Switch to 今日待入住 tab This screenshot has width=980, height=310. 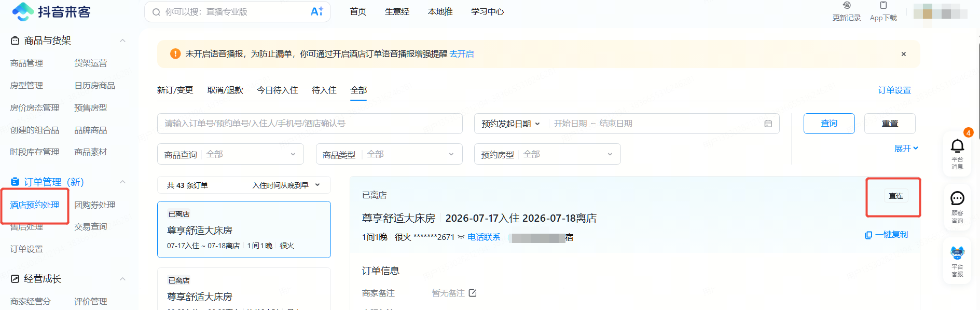[278, 90]
